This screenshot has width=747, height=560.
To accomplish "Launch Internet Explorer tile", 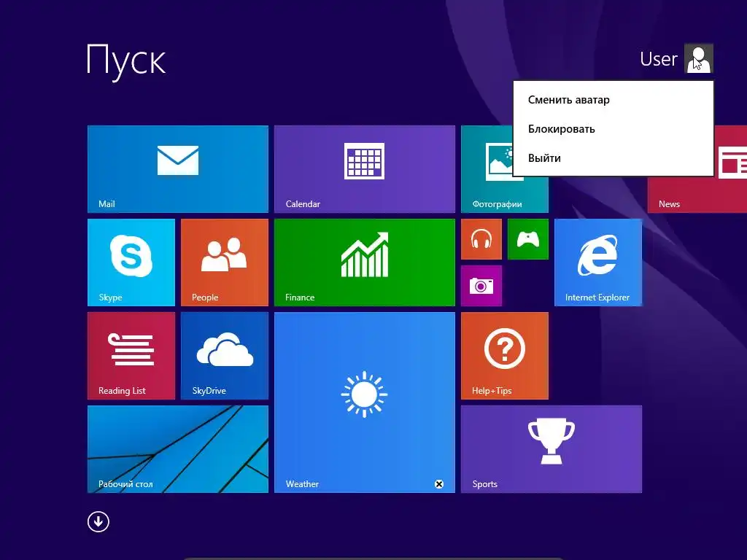I will (598, 262).
